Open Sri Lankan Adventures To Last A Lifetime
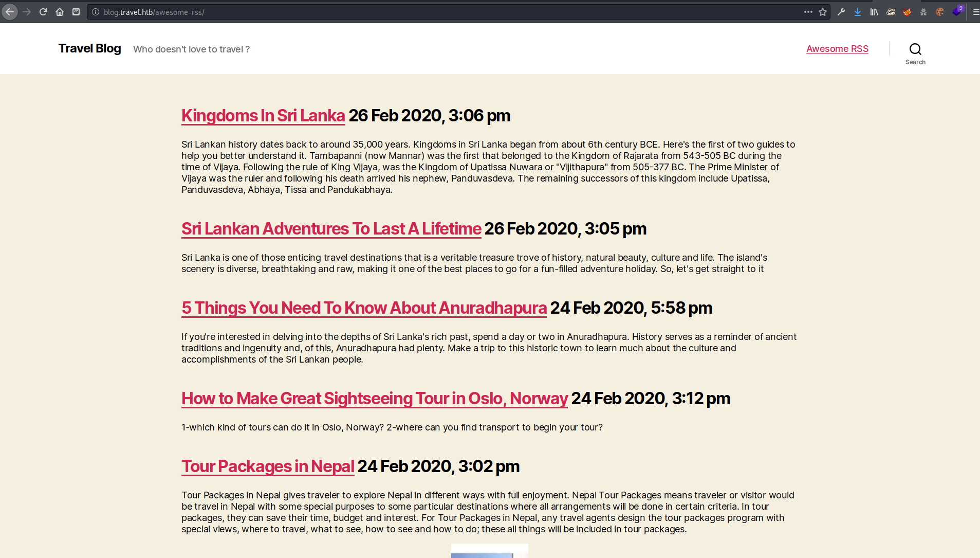This screenshot has width=980, height=558. 331,229
